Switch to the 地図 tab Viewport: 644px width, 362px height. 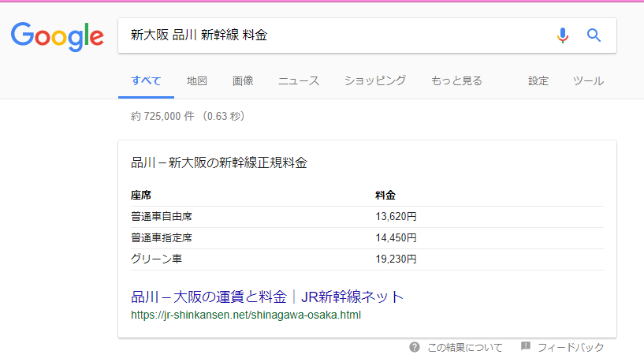(x=197, y=81)
